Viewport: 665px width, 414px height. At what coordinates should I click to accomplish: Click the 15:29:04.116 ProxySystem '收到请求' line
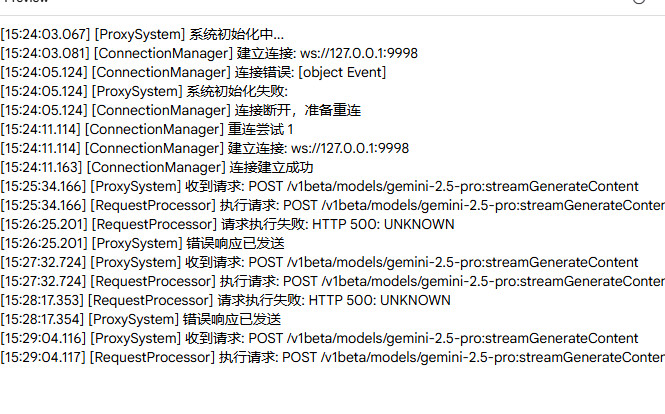pos(319,338)
